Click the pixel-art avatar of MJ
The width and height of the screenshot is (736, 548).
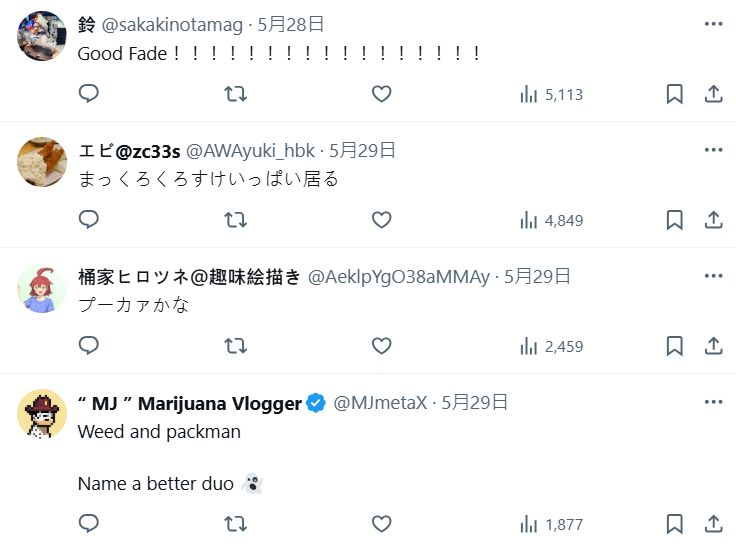tap(42, 414)
